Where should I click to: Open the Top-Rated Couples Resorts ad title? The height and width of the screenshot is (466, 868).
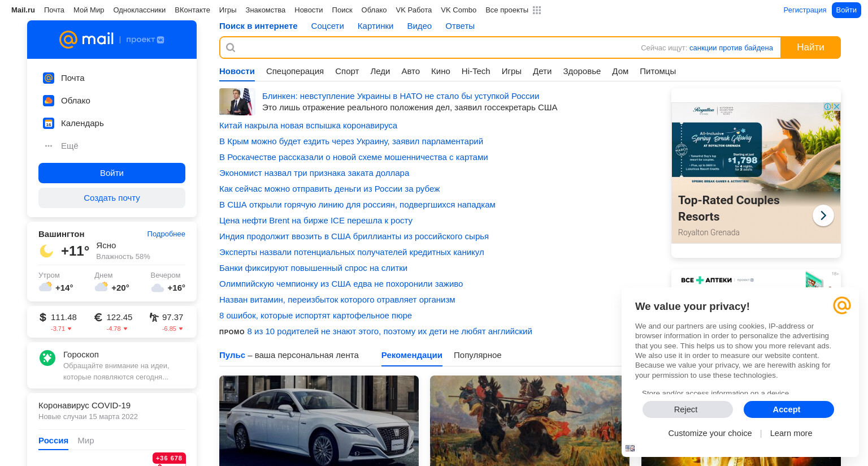pos(729,208)
